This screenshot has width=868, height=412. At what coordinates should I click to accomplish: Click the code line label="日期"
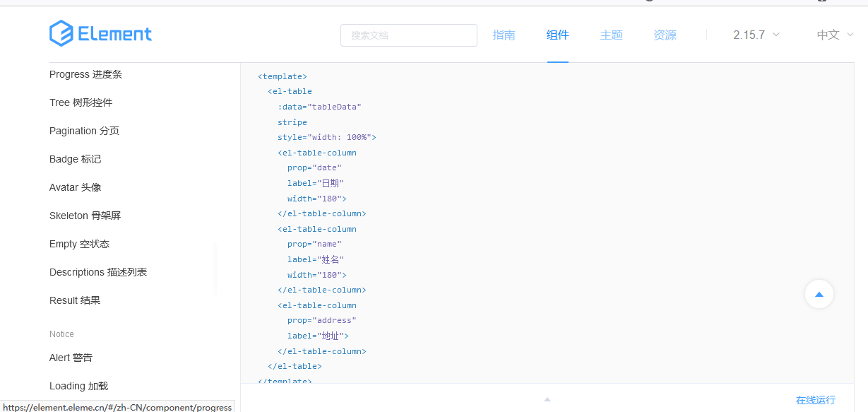click(x=316, y=183)
